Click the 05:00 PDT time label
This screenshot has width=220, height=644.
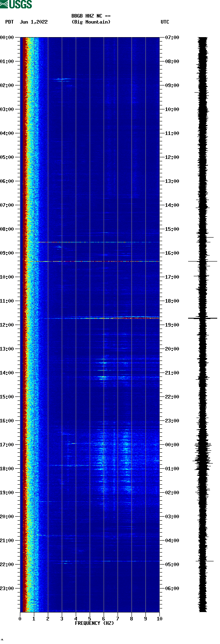tap(7, 157)
